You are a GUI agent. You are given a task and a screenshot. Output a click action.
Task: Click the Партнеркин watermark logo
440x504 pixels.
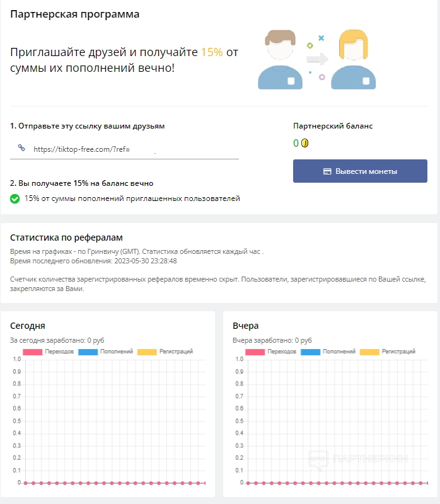357,459
